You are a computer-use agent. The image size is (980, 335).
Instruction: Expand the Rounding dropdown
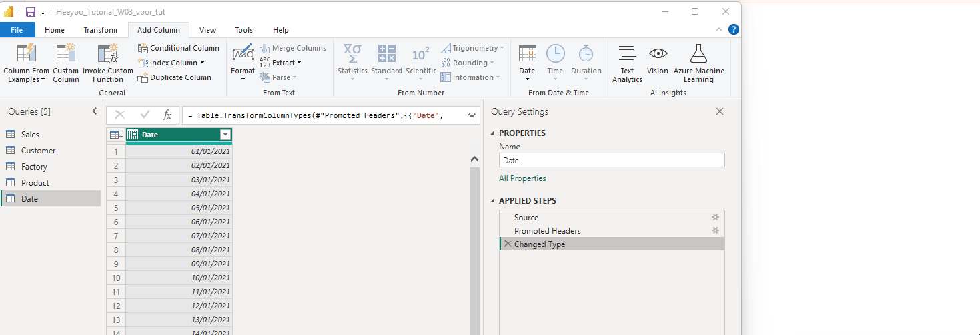click(492, 63)
